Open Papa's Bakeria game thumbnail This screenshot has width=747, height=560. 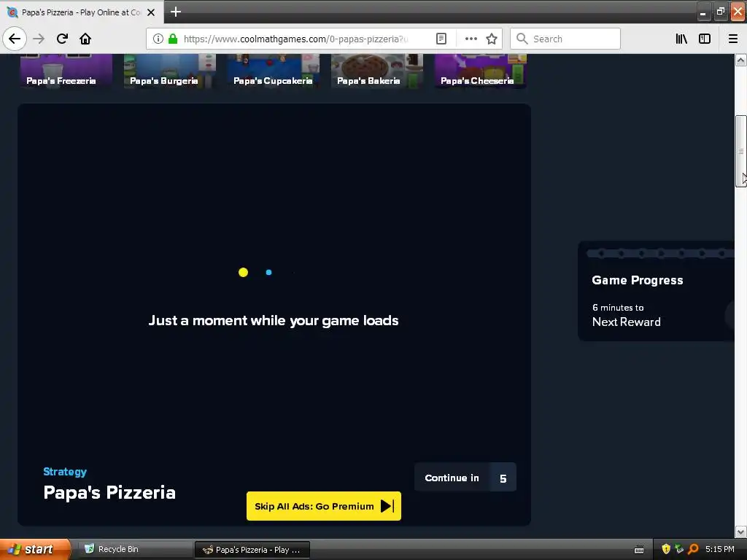377,71
